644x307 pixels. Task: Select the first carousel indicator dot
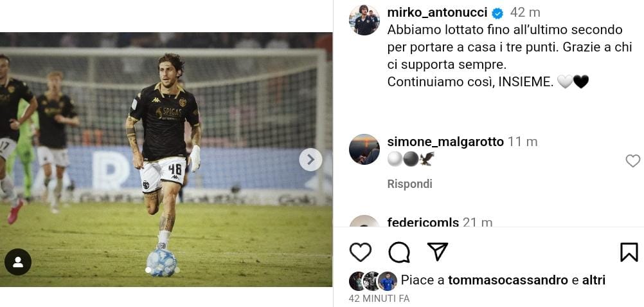[148, 270]
